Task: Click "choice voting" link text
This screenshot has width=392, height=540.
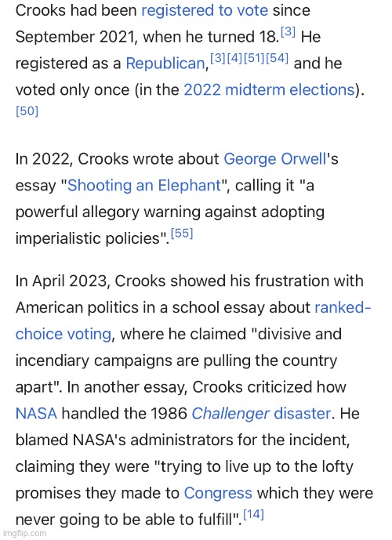Action: (64, 334)
